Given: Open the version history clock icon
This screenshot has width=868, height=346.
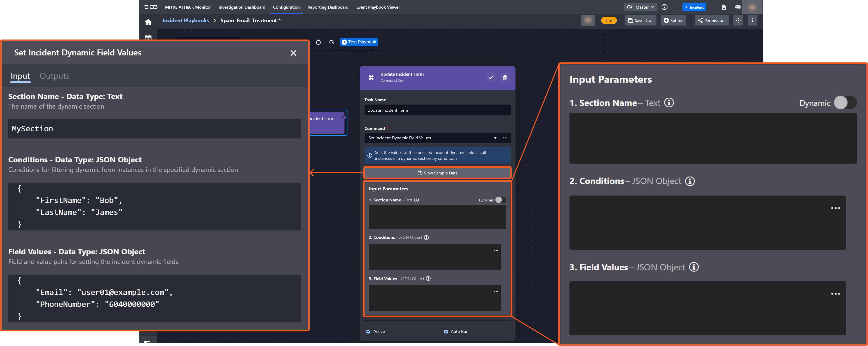Looking at the screenshot, I should tap(738, 21).
